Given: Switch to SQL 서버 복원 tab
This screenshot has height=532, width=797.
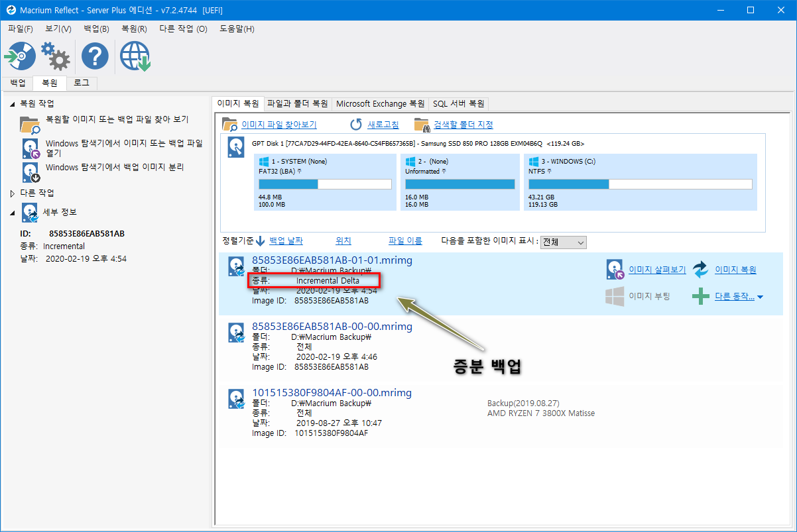Looking at the screenshot, I should [x=459, y=104].
